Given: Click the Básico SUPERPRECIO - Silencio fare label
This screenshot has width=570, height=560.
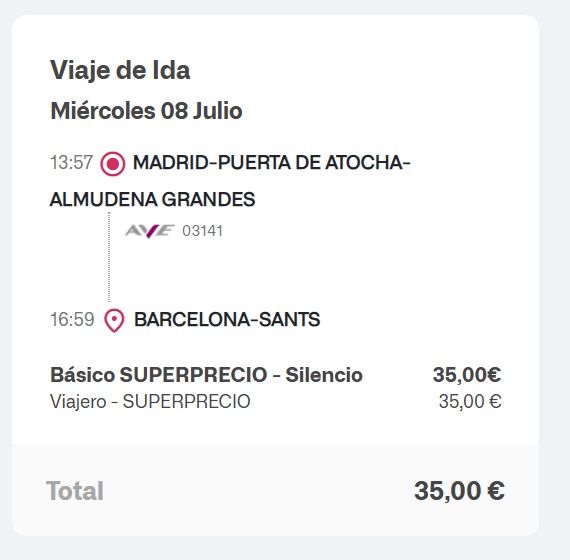Looking at the screenshot, I should (206, 375).
